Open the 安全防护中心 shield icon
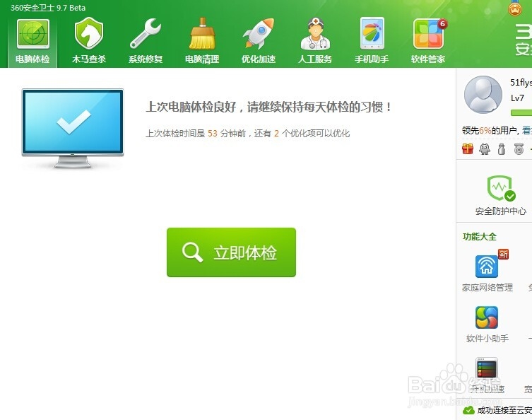The width and height of the screenshot is (532, 420). (501, 188)
